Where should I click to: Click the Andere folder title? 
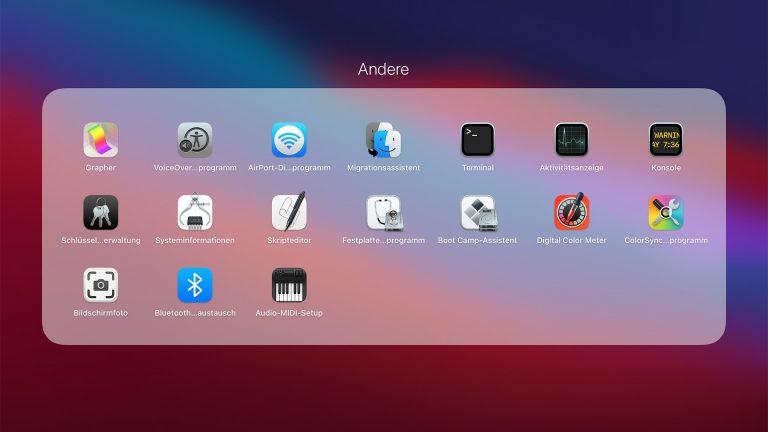(383, 70)
